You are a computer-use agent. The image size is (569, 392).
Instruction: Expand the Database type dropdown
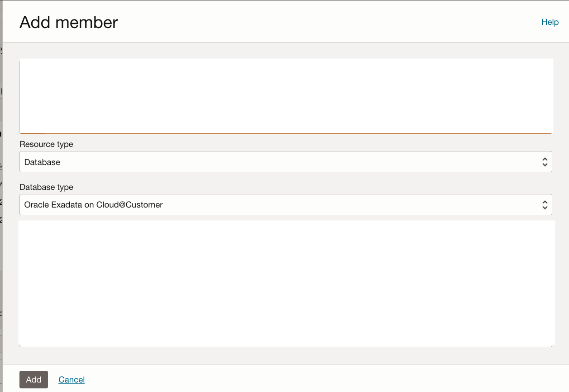click(285, 205)
